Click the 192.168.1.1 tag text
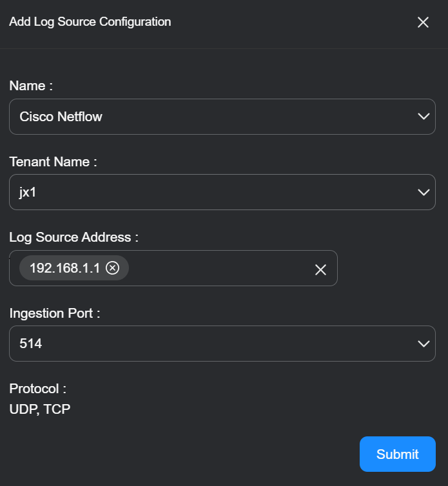Image resolution: width=448 pixels, height=486 pixels. click(x=64, y=268)
